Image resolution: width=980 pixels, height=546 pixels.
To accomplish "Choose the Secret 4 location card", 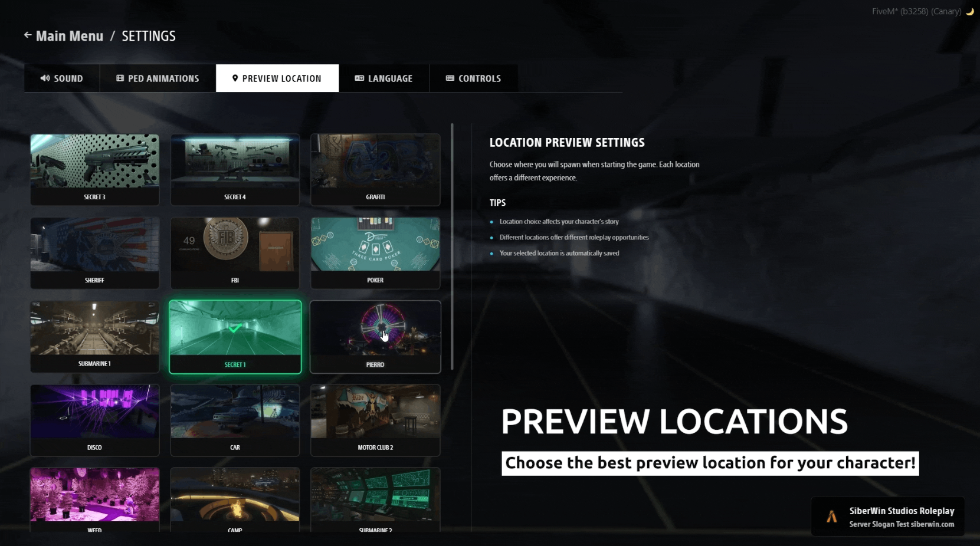I will click(x=235, y=170).
